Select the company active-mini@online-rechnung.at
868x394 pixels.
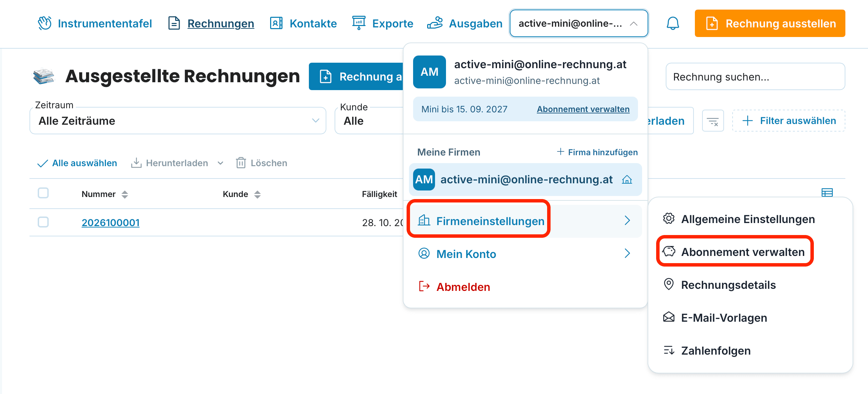point(526,180)
